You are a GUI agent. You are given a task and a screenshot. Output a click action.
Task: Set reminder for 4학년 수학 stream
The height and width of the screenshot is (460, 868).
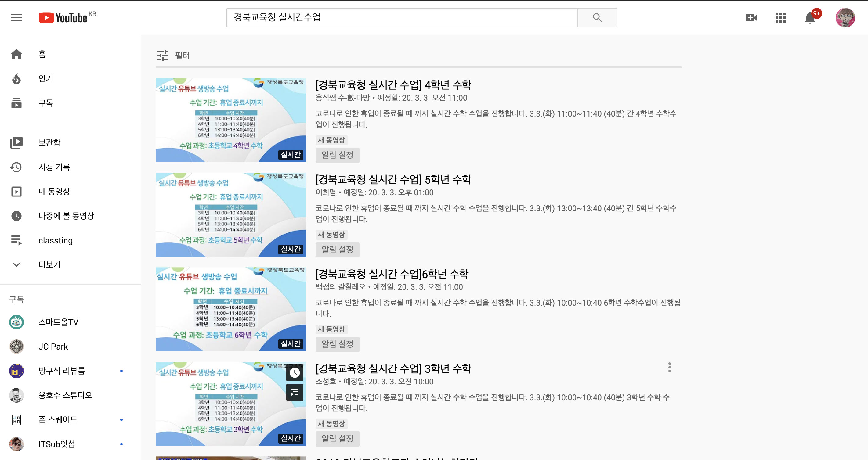tap(337, 155)
